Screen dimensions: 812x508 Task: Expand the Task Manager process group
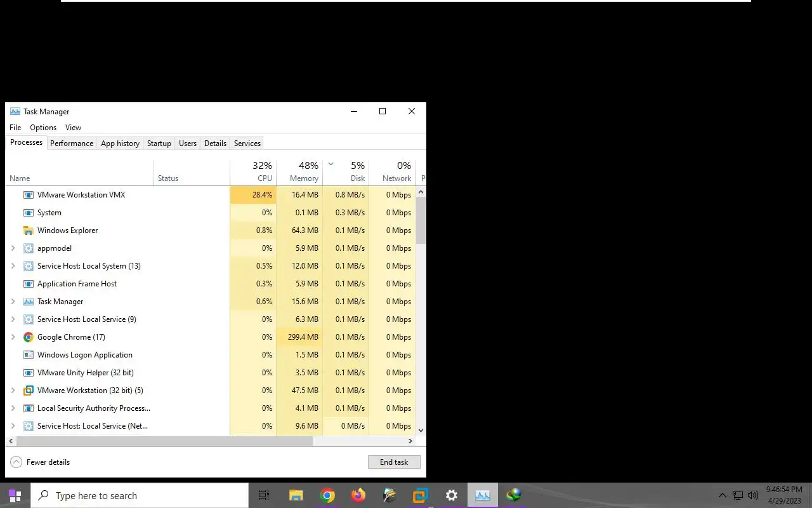(x=13, y=302)
